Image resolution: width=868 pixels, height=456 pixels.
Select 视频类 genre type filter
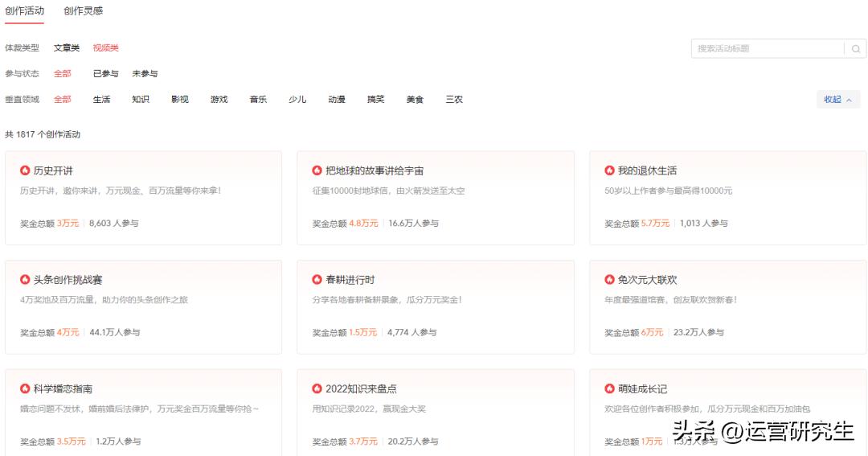106,48
